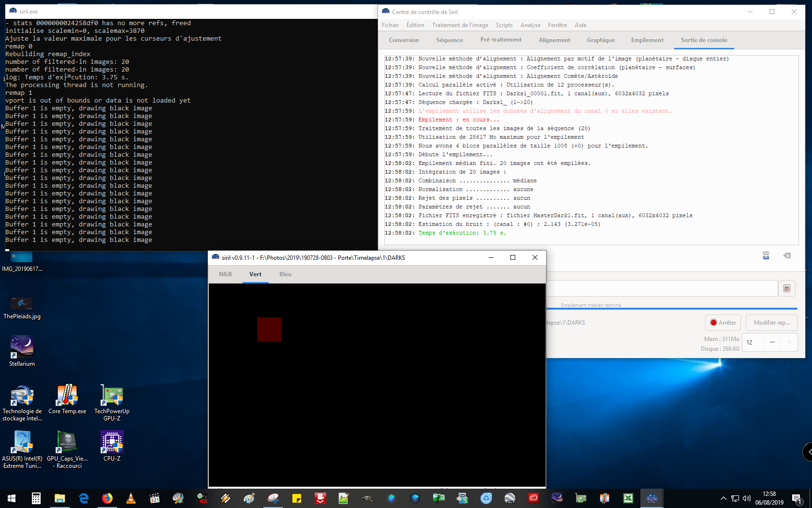The height and width of the screenshot is (508, 812).
Task: Click the Arrêter stop button
Action: pyautogui.click(x=723, y=323)
